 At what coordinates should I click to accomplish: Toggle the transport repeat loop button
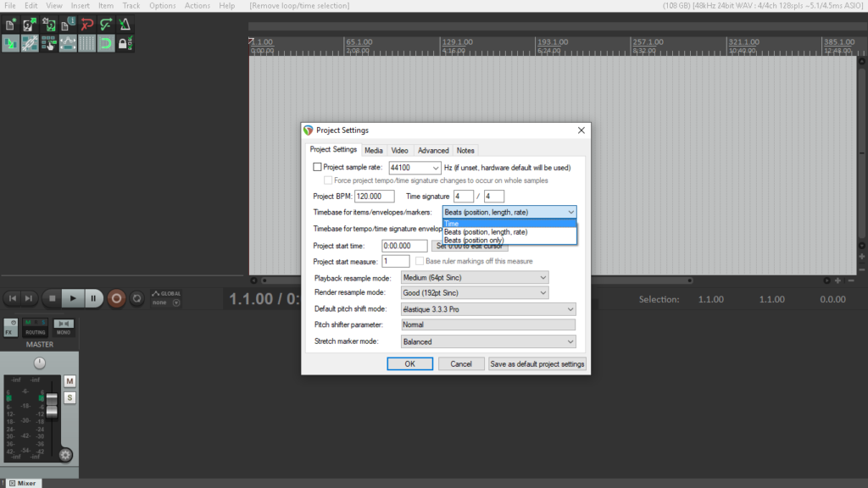click(136, 299)
